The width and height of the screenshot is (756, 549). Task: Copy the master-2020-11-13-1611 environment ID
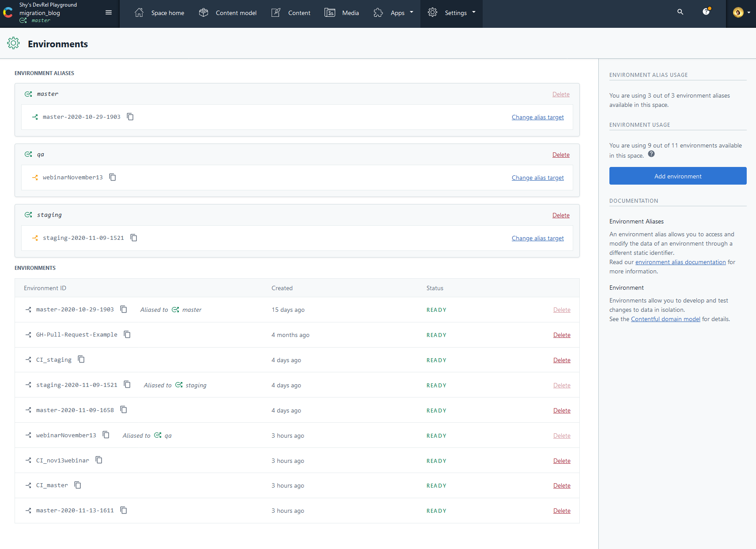[x=124, y=511]
